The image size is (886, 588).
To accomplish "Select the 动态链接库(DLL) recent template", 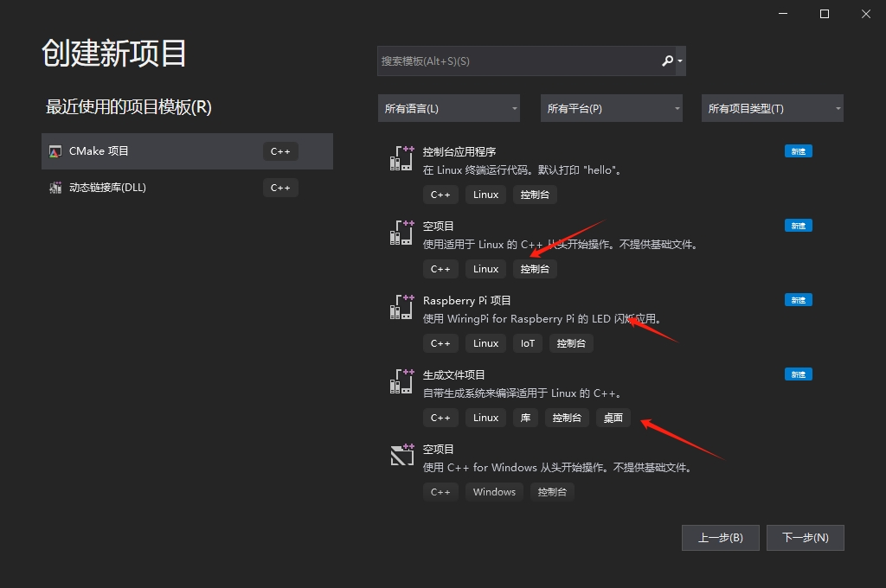I will pos(187,188).
